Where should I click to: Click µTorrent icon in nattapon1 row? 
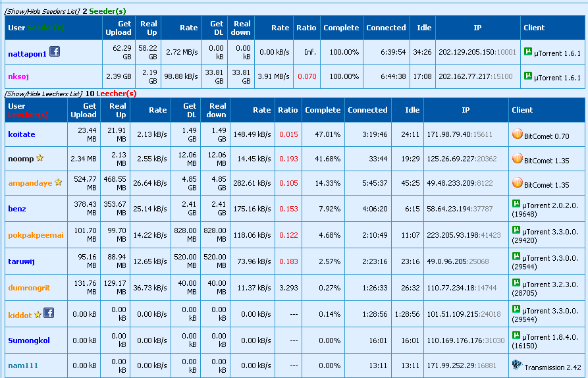(x=528, y=51)
